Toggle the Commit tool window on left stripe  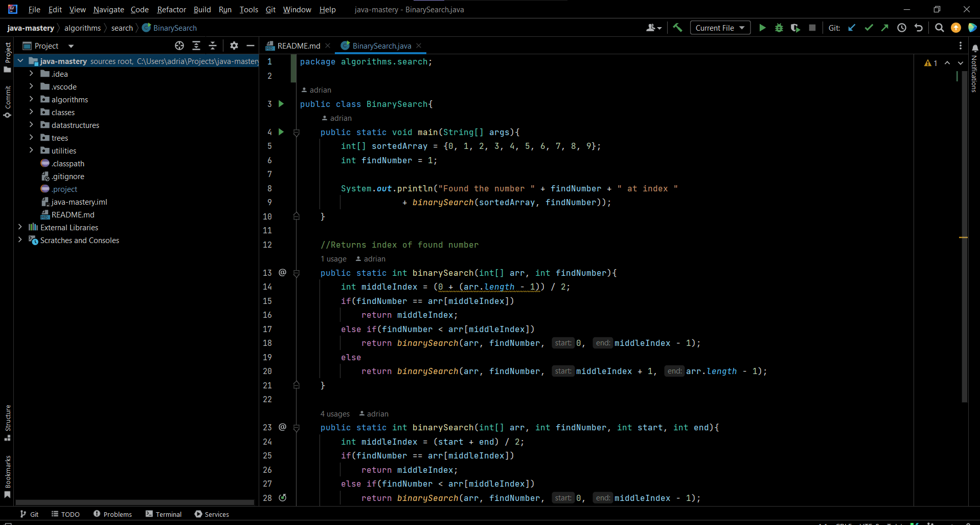click(x=8, y=102)
